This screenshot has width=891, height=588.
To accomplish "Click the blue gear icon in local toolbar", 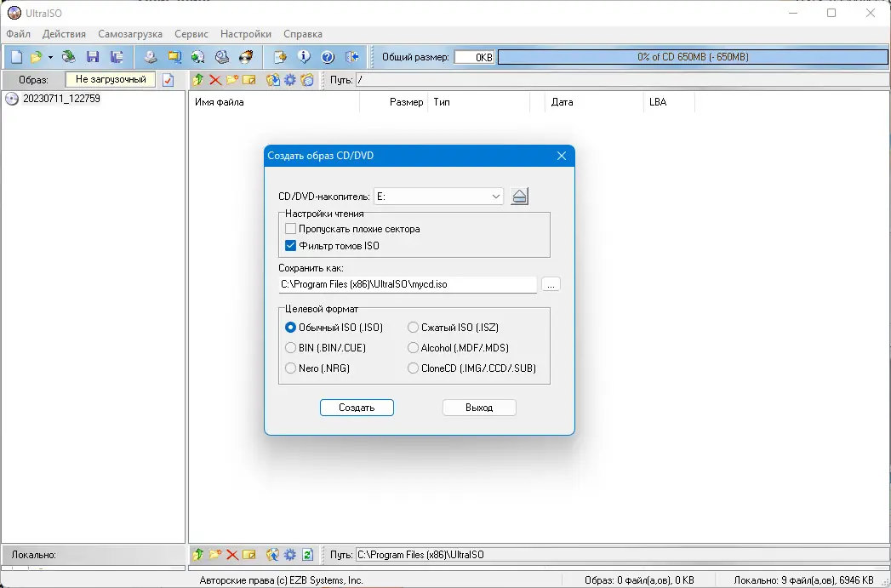I will coord(290,555).
